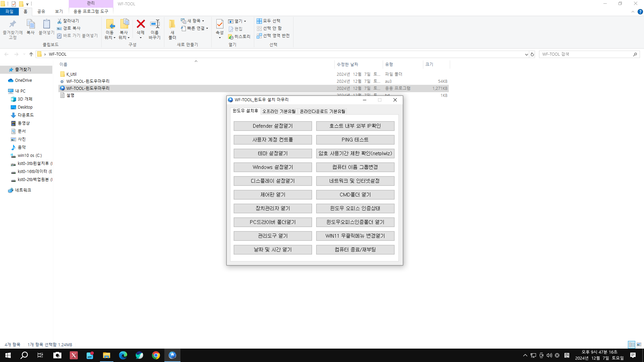
Task: Click the PING 테스트 button
Action: pos(355,140)
